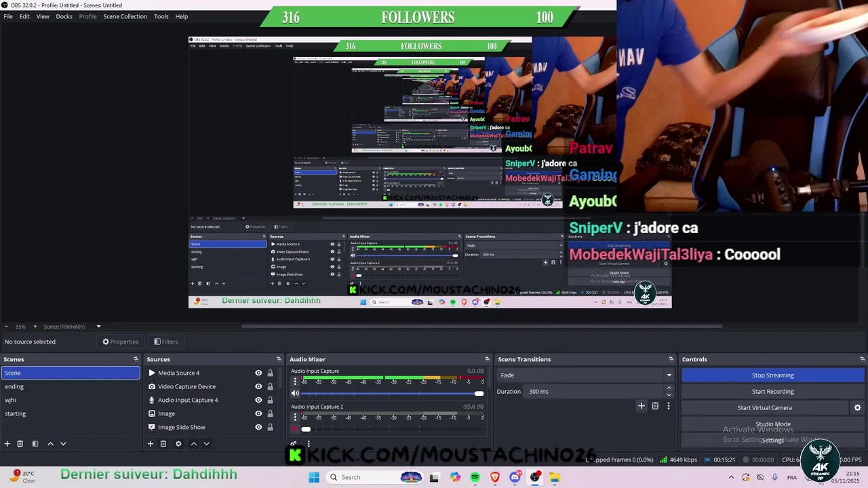Open scene filters icon in the Scenes toolbar
The image size is (868, 488).
coord(35,444)
